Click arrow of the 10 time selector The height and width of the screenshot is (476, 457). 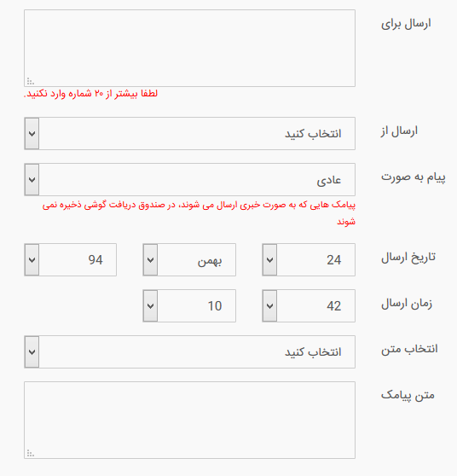(x=151, y=306)
